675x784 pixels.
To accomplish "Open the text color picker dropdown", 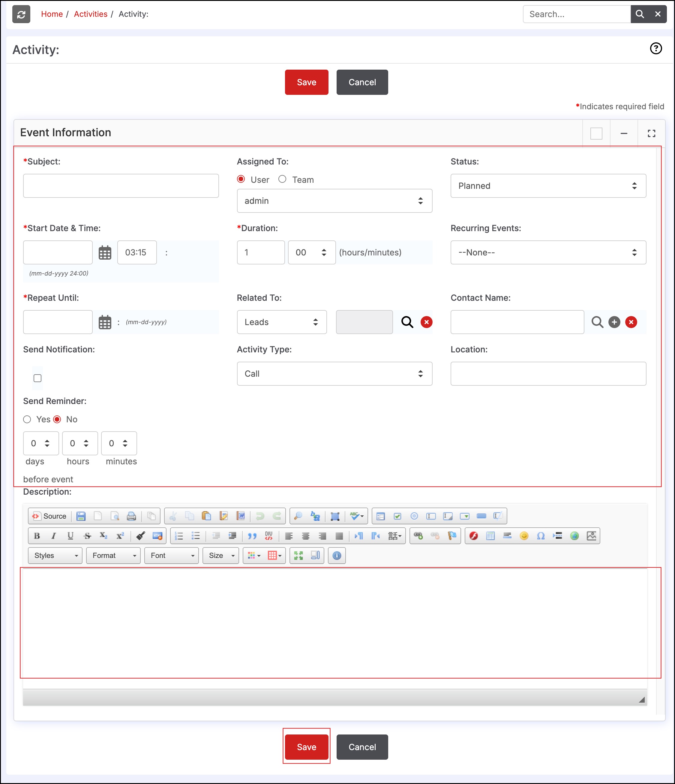I will pos(254,556).
